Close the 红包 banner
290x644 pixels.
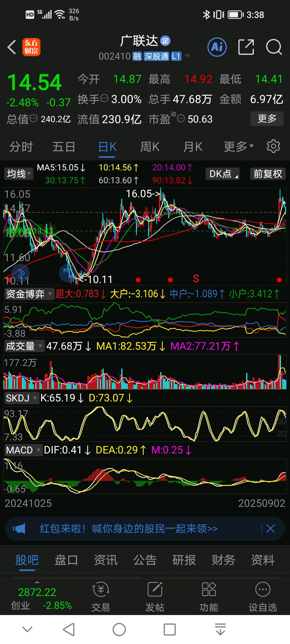pos(270,529)
